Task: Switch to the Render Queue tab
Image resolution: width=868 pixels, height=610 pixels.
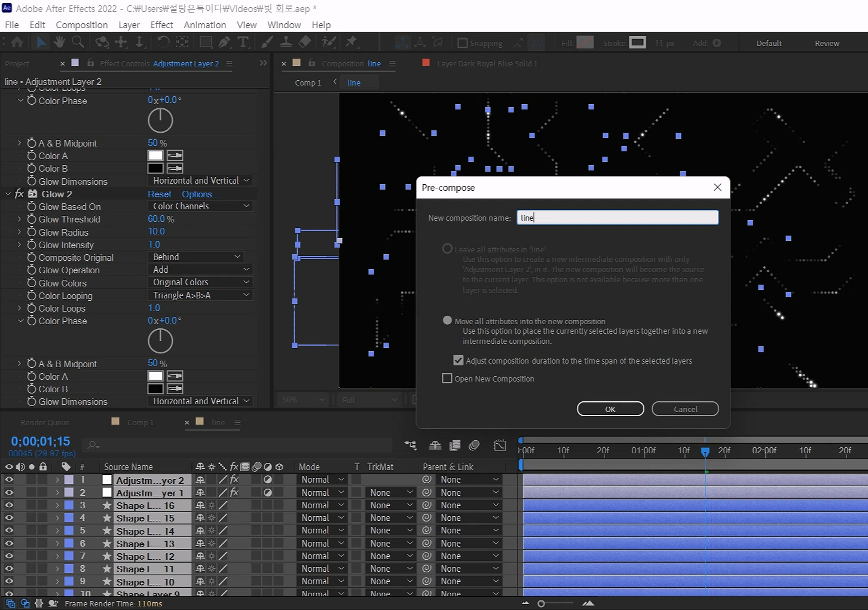Action: pyautogui.click(x=45, y=422)
